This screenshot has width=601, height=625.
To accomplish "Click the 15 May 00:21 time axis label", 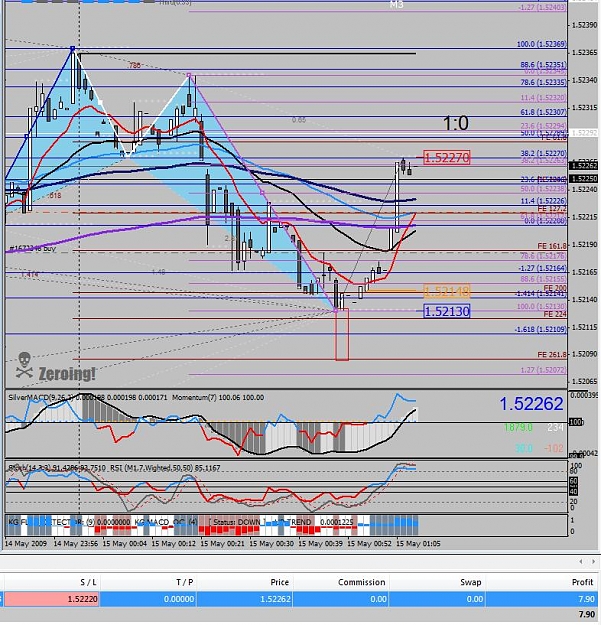I will [222, 543].
